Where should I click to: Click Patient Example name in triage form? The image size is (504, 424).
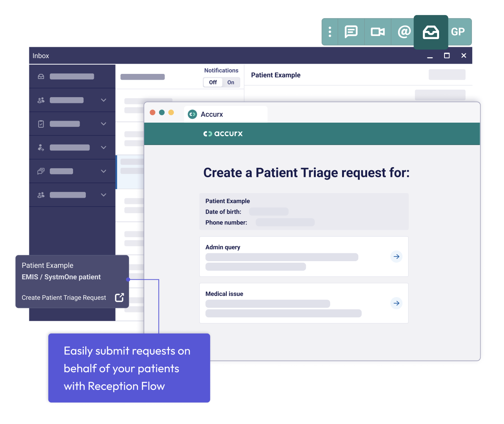[x=228, y=201]
